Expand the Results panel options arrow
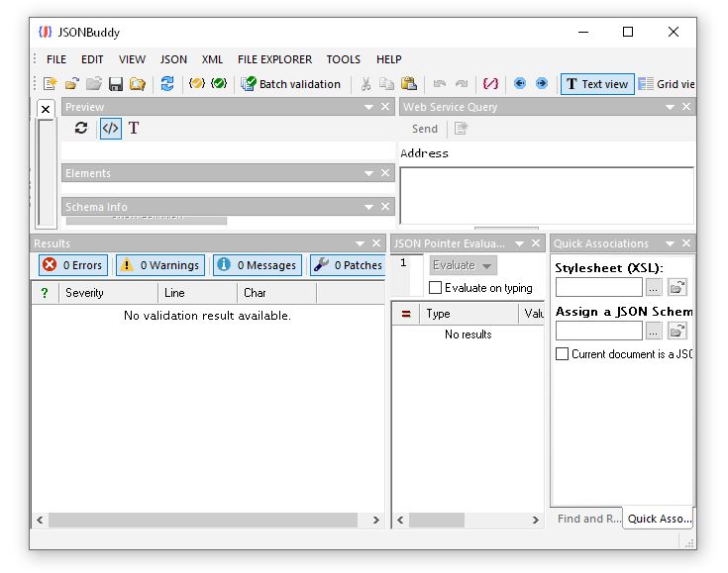728x573 pixels. pyautogui.click(x=360, y=243)
